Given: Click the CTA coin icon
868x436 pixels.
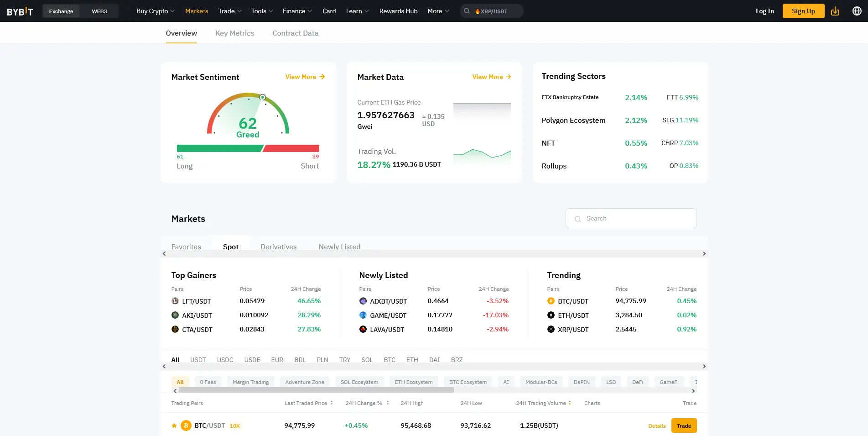Looking at the screenshot, I should 175,329.
